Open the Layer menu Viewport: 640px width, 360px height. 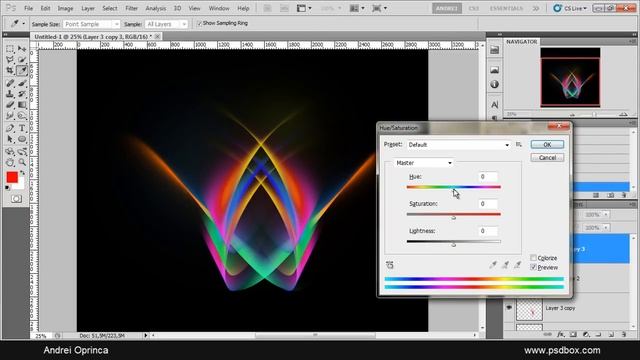point(88,8)
